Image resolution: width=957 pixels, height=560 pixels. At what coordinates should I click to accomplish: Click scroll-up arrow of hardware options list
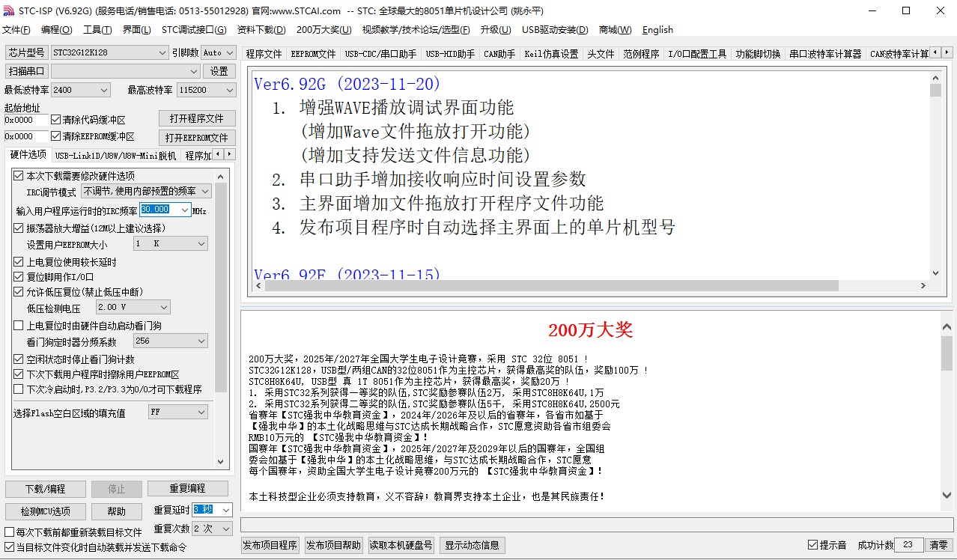[221, 177]
